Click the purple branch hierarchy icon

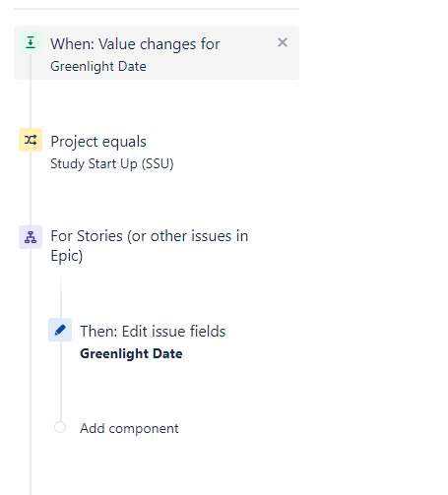[x=31, y=237]
